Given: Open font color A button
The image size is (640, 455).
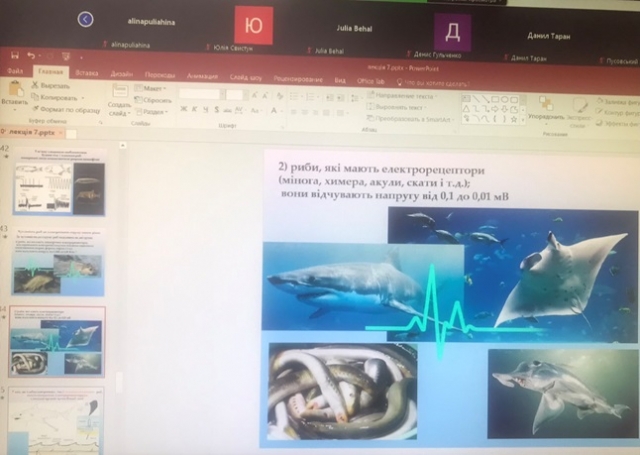Looking at the screenshot, I should 274,111.
